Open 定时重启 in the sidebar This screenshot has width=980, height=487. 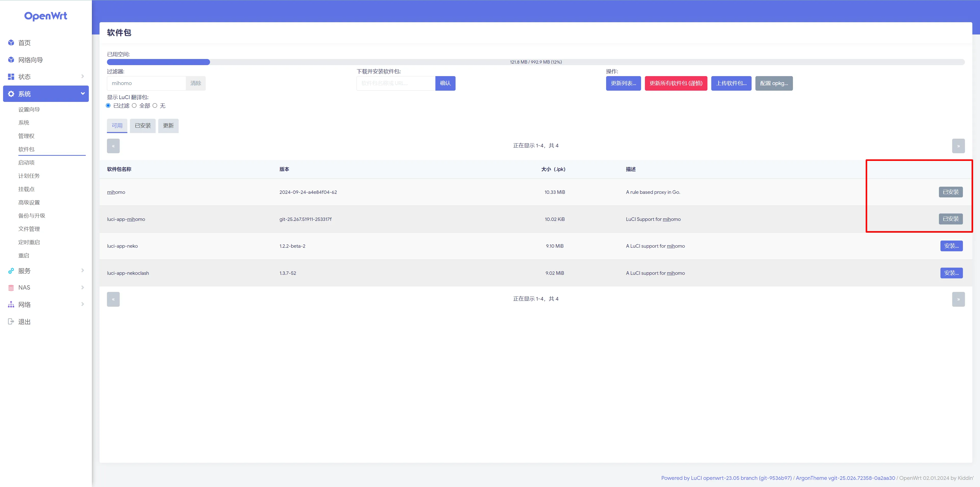(x=29, y=242)
